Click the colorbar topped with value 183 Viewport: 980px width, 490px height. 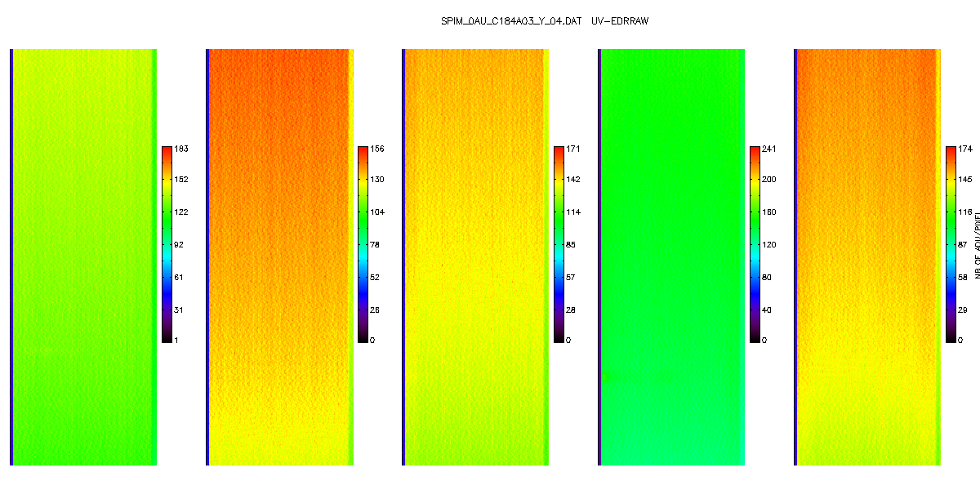pyautogui.click(x=167, y=244)
